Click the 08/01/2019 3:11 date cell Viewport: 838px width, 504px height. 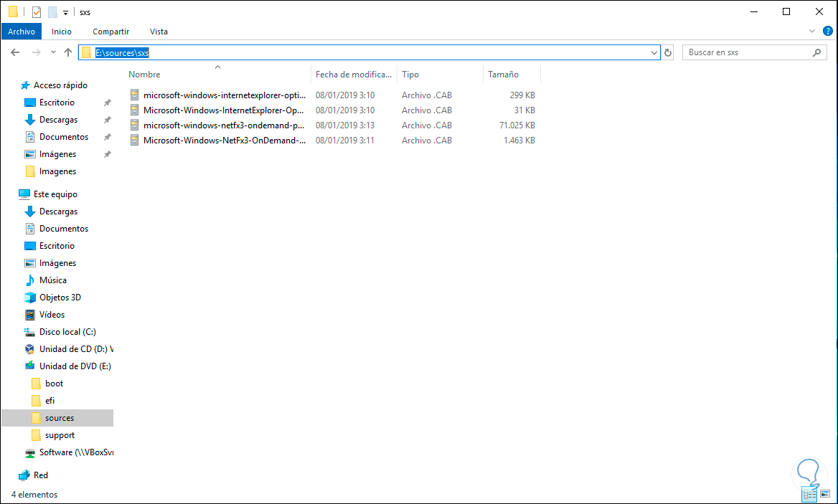tap(344, 141)
